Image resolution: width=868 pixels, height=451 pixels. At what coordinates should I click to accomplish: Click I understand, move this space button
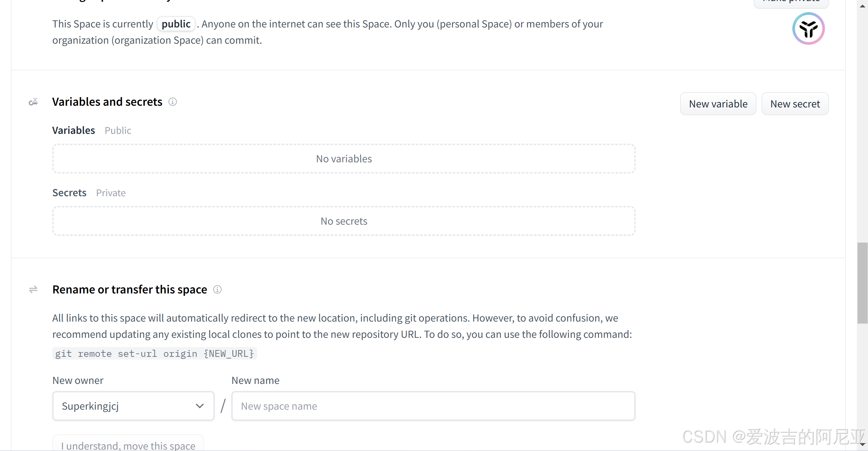[x=128, y=445]
